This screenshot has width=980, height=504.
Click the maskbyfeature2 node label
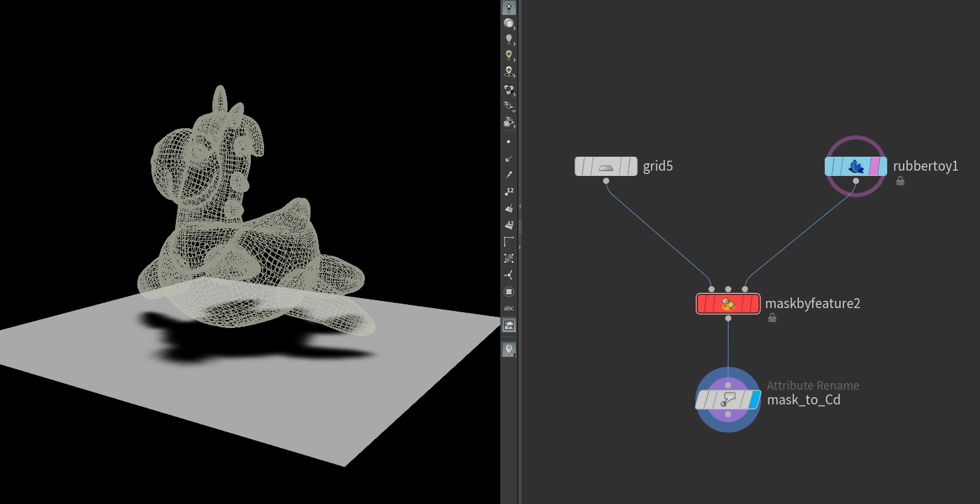tap(813, 303)
